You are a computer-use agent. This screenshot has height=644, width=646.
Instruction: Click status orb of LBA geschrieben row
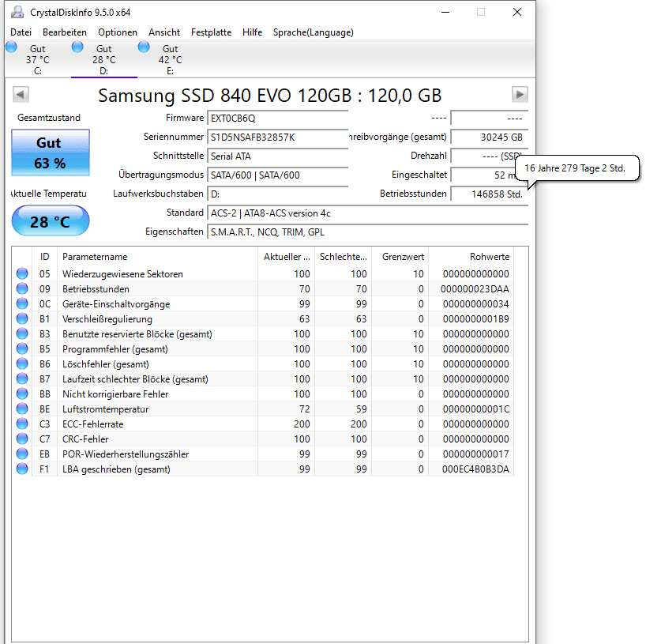22,469
